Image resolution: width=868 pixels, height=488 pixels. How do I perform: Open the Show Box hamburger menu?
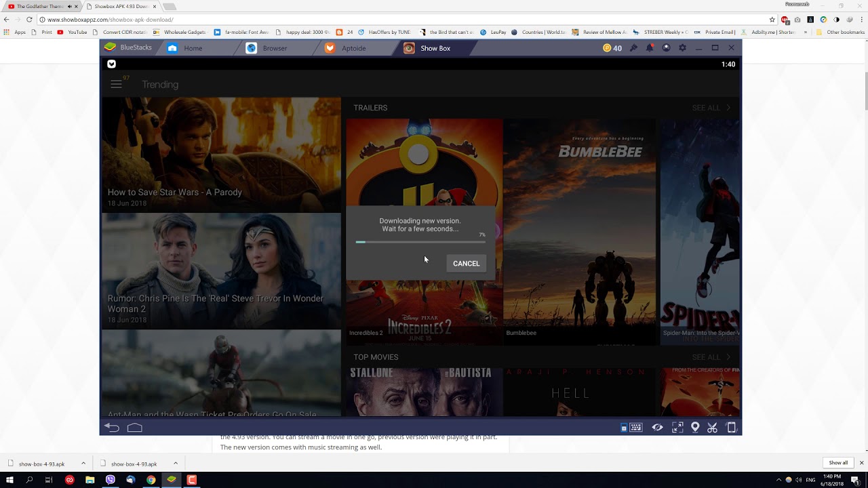point(116,84)
